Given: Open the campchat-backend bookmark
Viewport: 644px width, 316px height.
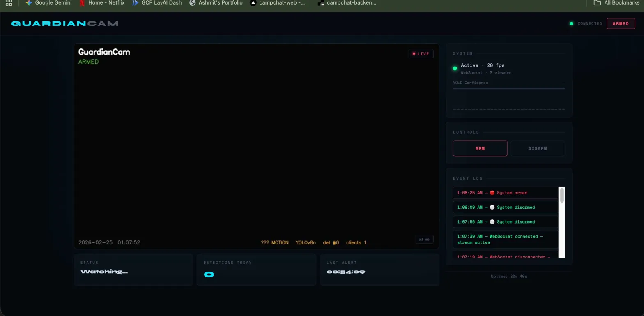Looking at the screenshot, I should [x=347, y=3].
